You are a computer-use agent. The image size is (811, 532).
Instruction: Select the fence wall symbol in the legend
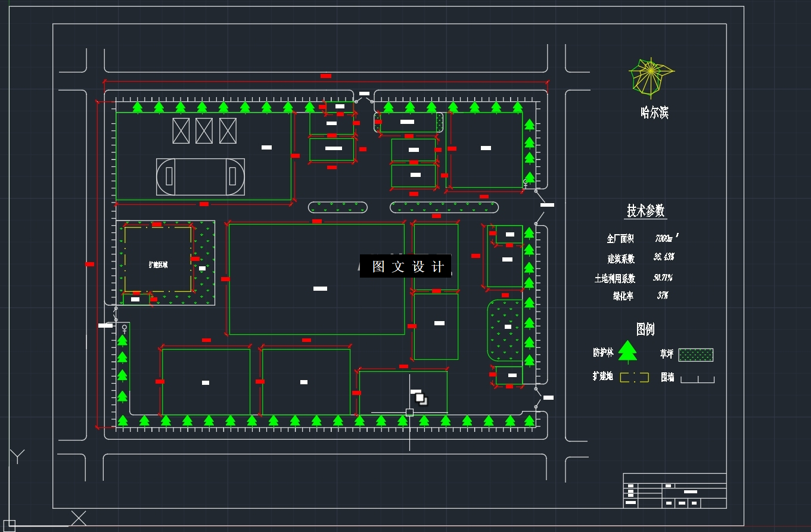pyautogui.click(x=698, y=379)
